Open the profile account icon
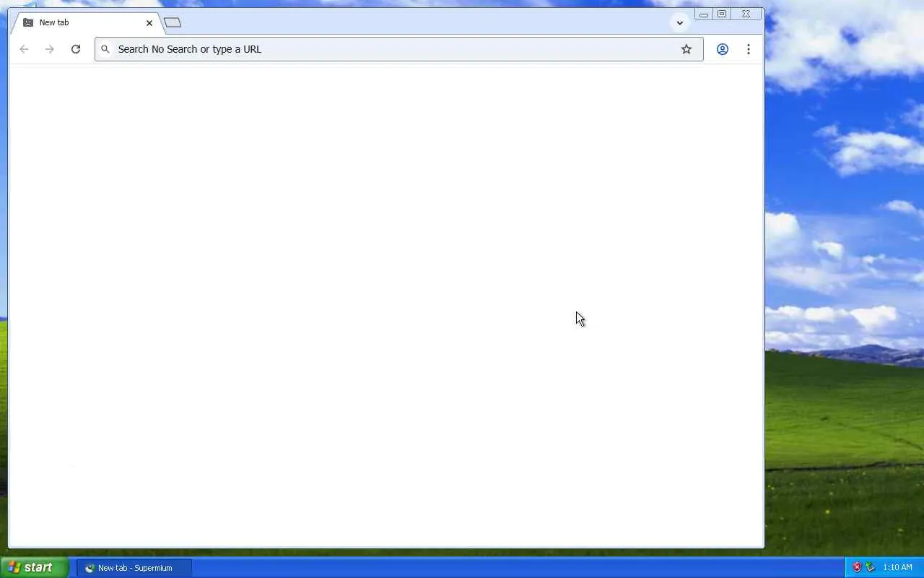 click(x=722, y=49)
